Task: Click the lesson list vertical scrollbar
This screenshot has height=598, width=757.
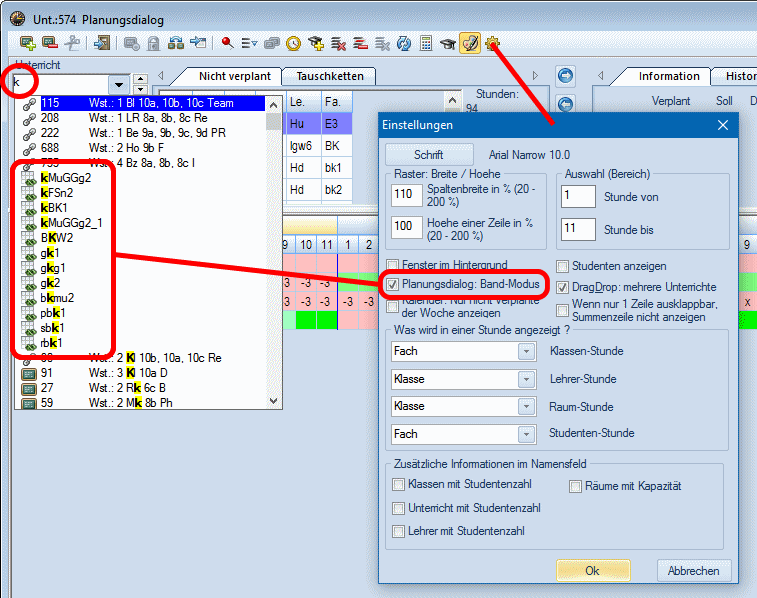Action: (275, 250)
